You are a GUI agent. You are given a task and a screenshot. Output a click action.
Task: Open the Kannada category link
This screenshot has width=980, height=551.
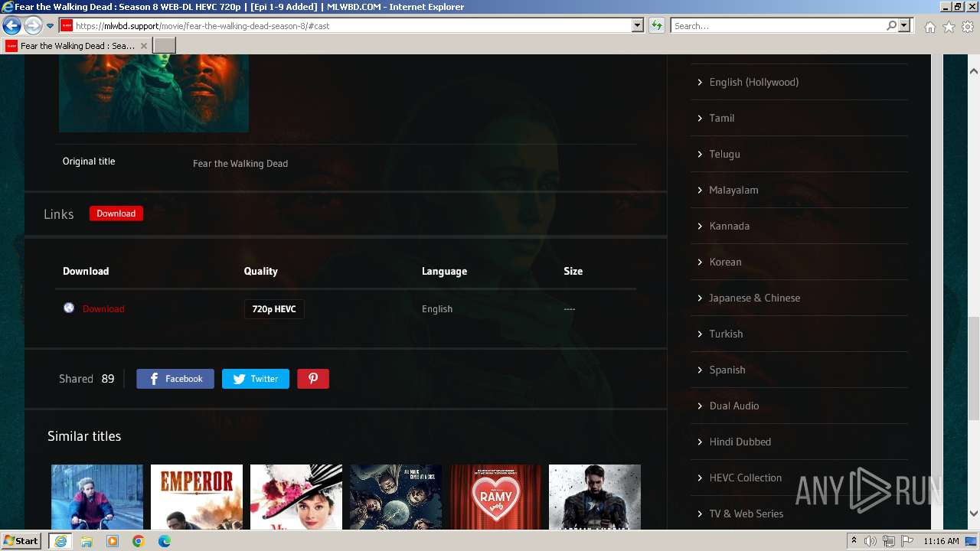(730, 226)
